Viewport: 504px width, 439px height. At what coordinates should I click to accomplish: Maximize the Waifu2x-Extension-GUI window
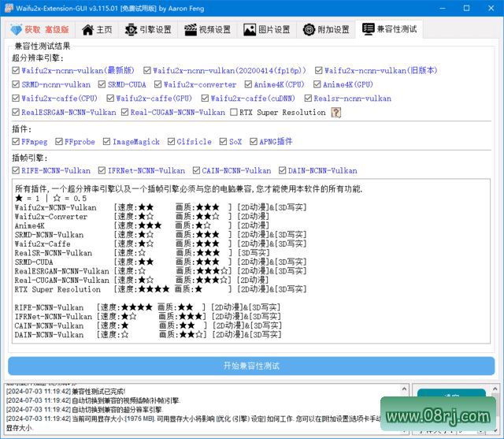[466, 8]
